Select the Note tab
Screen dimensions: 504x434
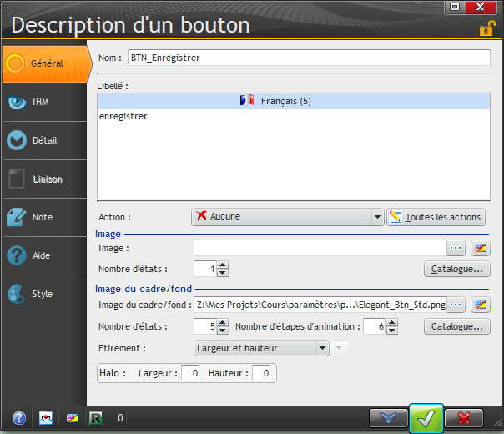pyautogui.click(x=45, y=217)
